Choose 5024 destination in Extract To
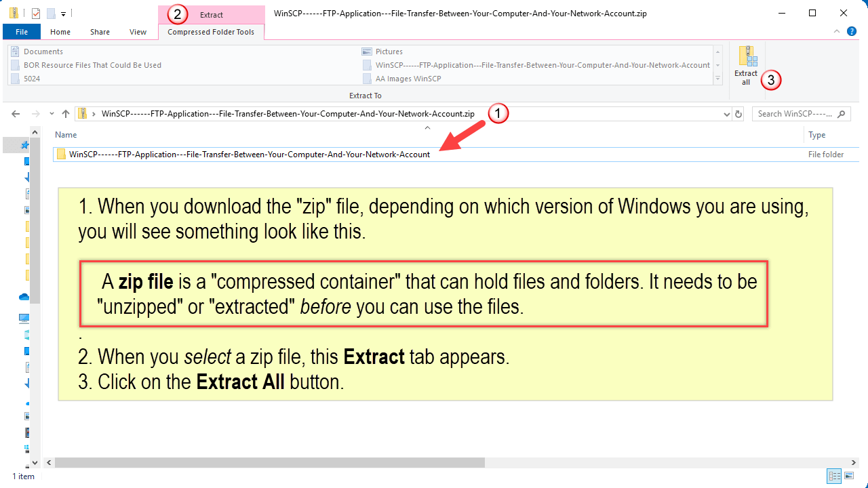Screen dimensions: 868x488 click(x=27, y=79)
